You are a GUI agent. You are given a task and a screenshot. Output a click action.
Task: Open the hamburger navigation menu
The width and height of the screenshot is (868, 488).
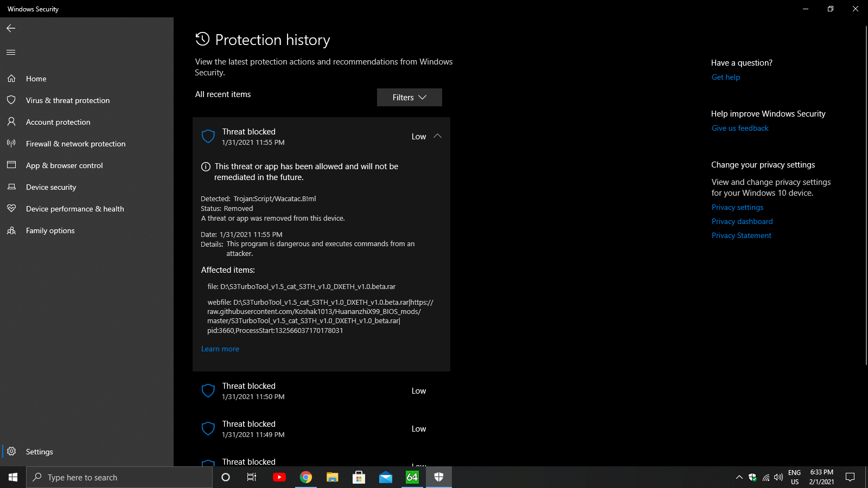11,53
